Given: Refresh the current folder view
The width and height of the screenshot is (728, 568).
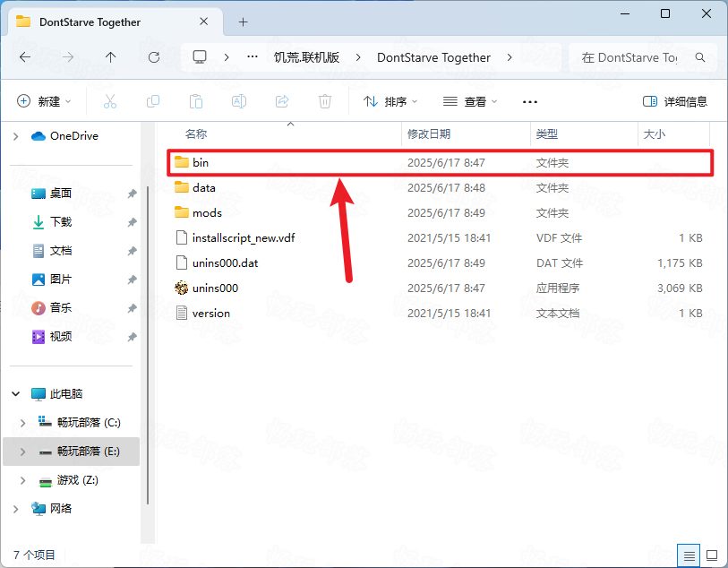Looking at the screenshot, I should tap(154, 57).
